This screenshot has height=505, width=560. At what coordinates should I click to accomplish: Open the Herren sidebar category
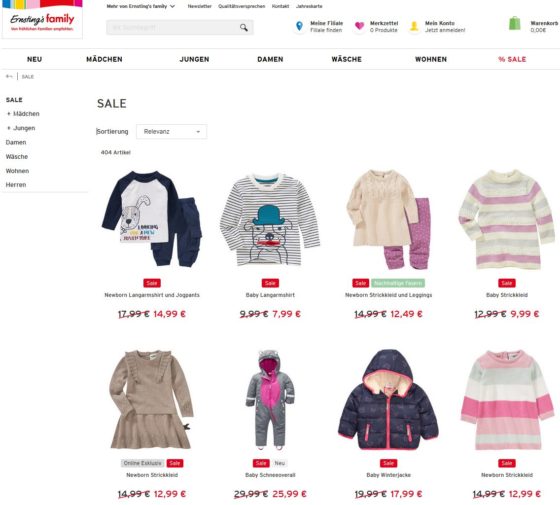tap(16, 185)
